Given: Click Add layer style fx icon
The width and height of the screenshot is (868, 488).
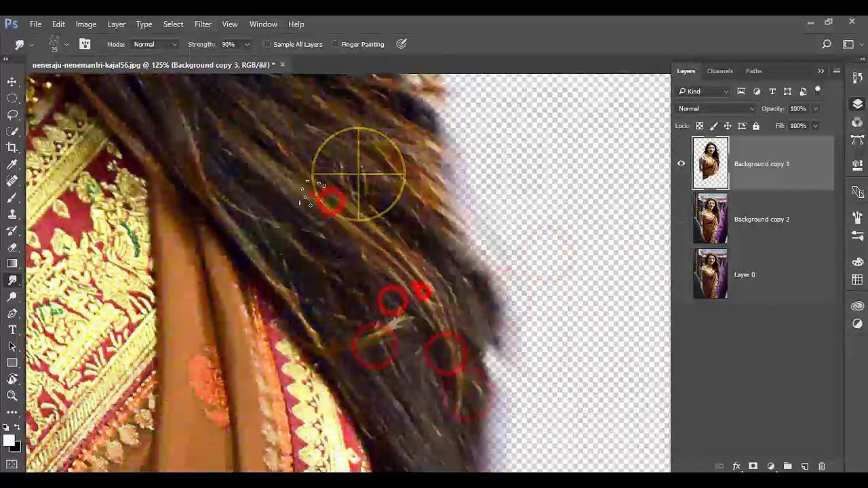Looking at the screenshot, I should point(736,466).
